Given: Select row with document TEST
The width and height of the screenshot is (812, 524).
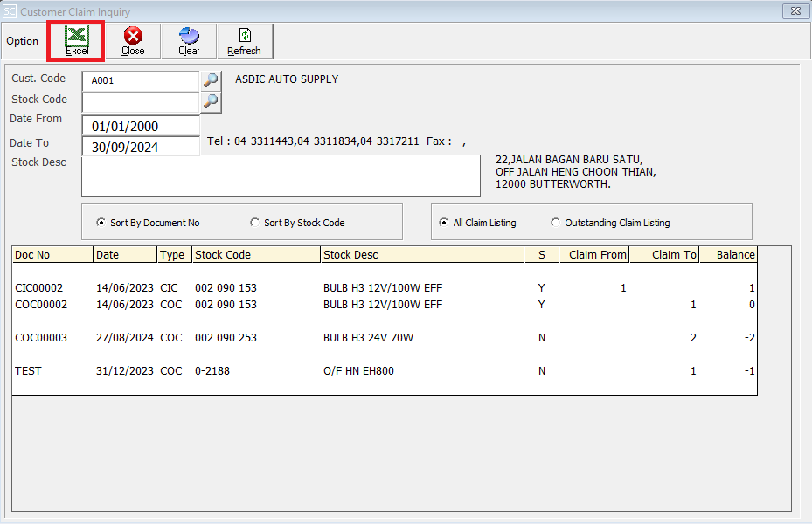Looking at the screenshot, I should click(385, 371).
